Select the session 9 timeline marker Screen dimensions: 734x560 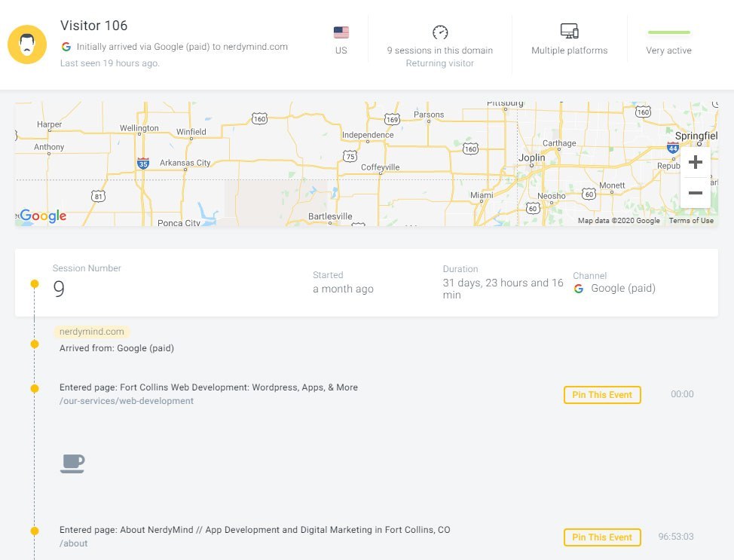35,283
